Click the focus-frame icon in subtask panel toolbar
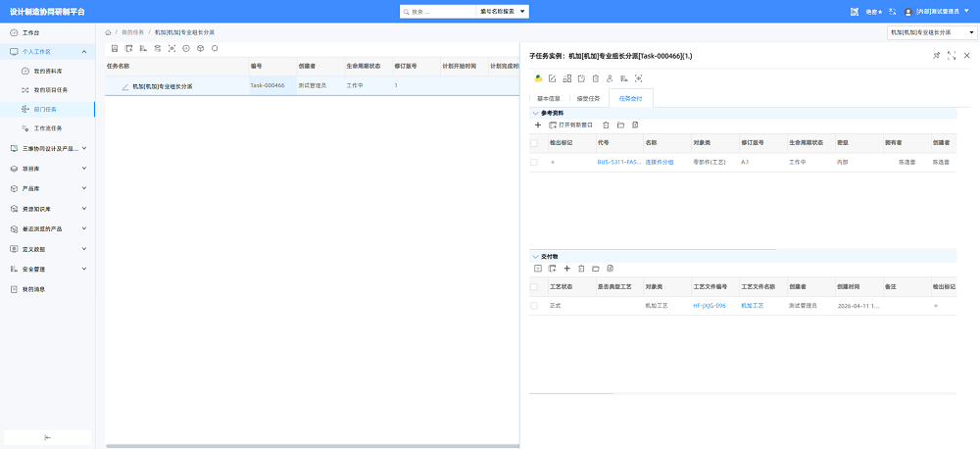The image size is (980, 449). (x=638, y=78)
